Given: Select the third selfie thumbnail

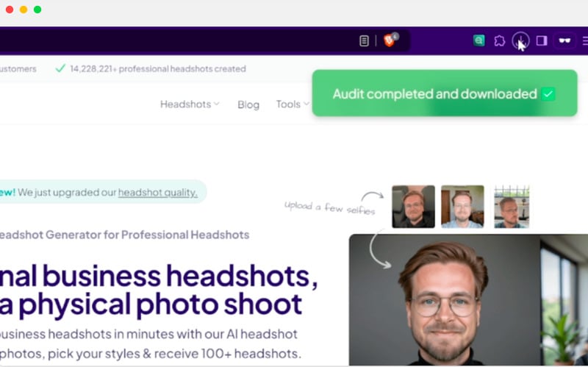Looking at the screenshot, I should [512, 207].
